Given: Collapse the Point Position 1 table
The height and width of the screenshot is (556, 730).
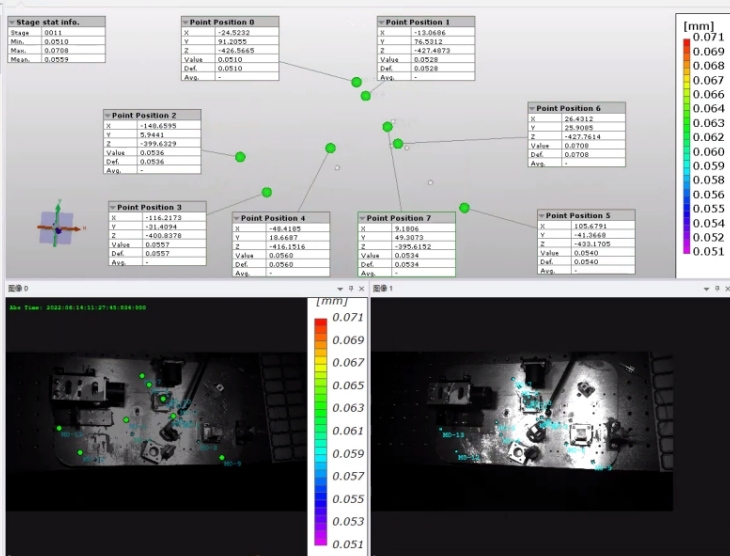Looking at the screenshot, I should coord(382,22).
